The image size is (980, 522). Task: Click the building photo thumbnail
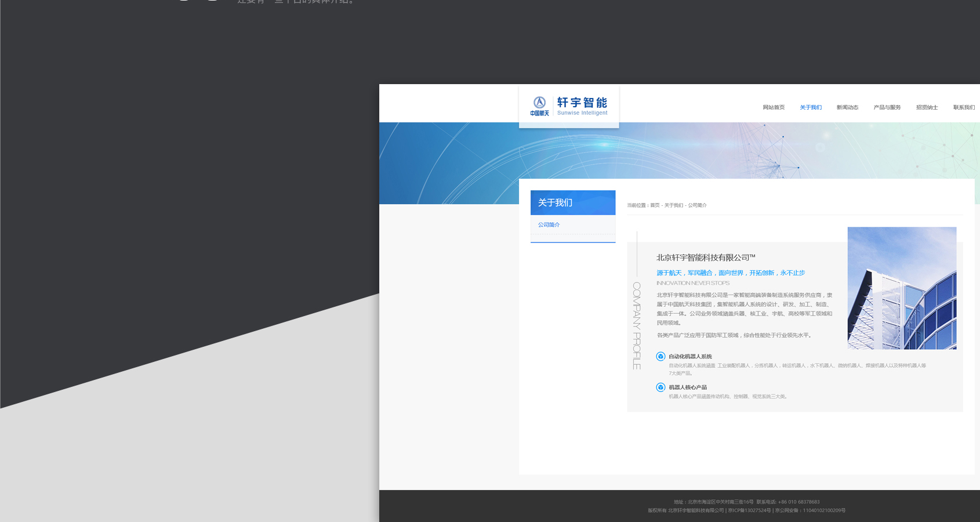click(x=902, y=288)
